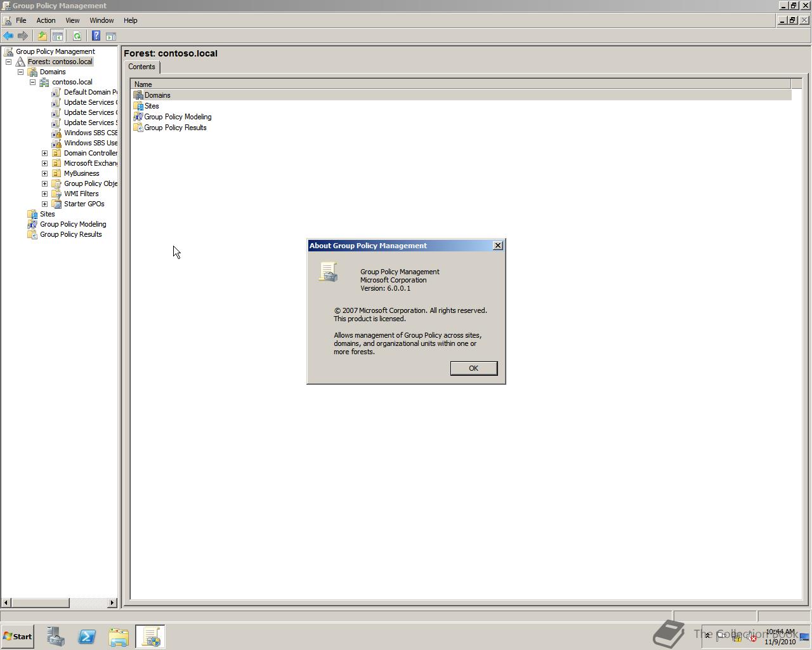Launch Windows PowerShell from the taskbar
The width and height of the screenshot is (812, 650).
coord(87,637)
